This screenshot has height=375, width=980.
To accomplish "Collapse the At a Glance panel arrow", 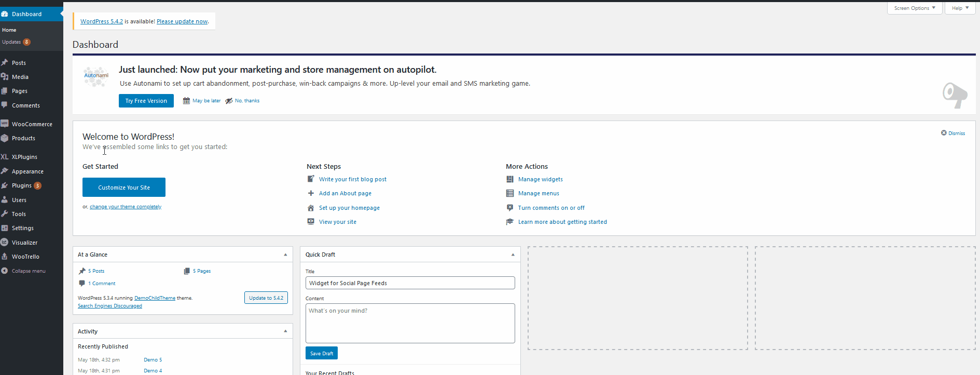I will (285, 255).
